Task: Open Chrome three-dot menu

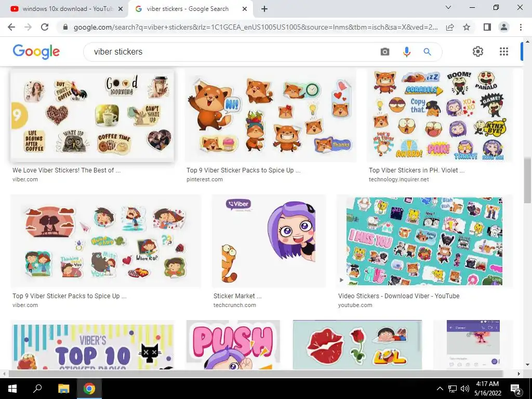Action: [x=521, y=27]
